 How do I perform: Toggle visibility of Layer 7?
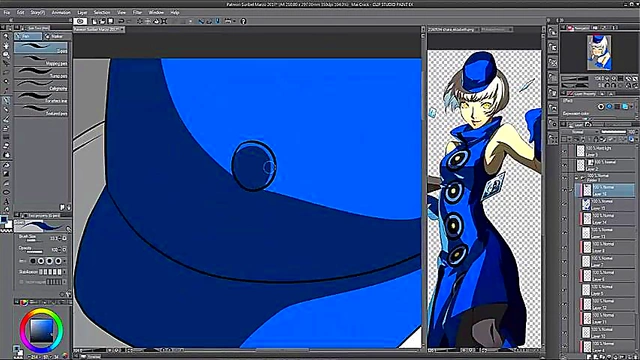[564, 262]
